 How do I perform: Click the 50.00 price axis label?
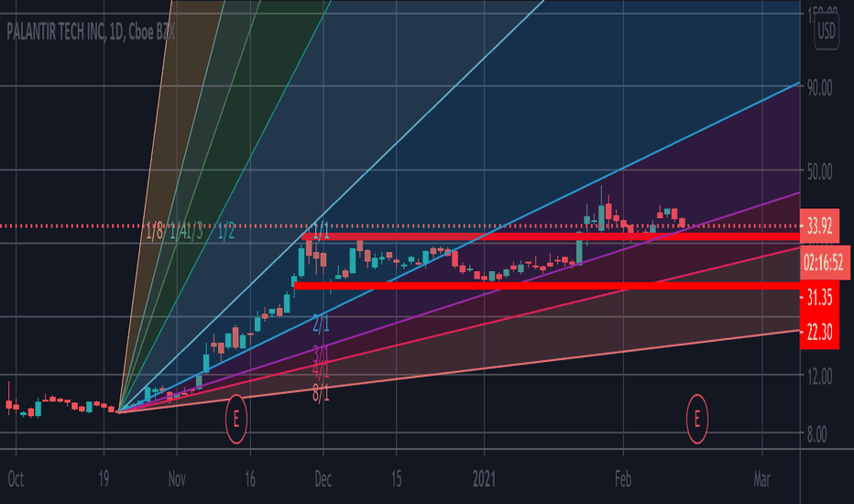(820, 172)
